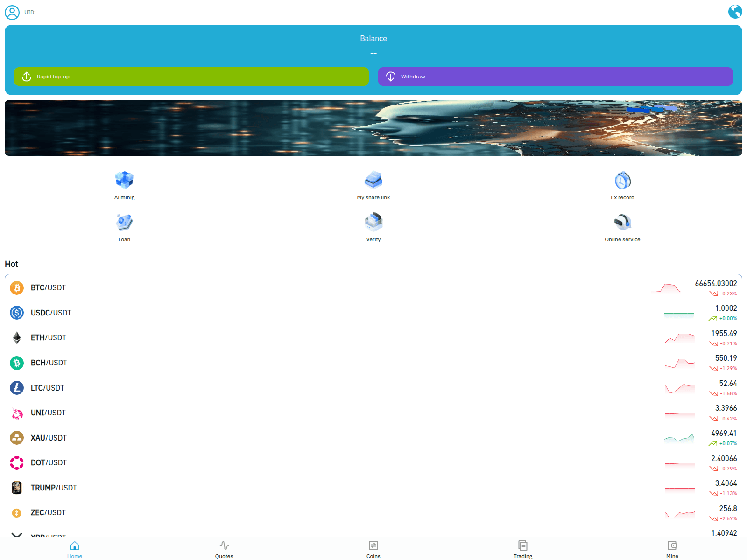Open My share link

pyautogui.click(x=373, y=185)
